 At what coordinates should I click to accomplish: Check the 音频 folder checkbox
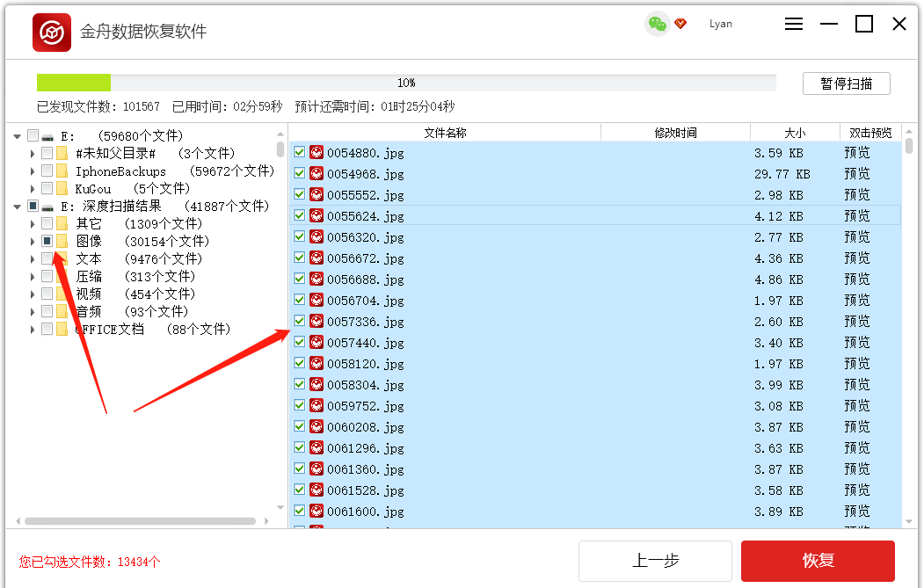47,311
